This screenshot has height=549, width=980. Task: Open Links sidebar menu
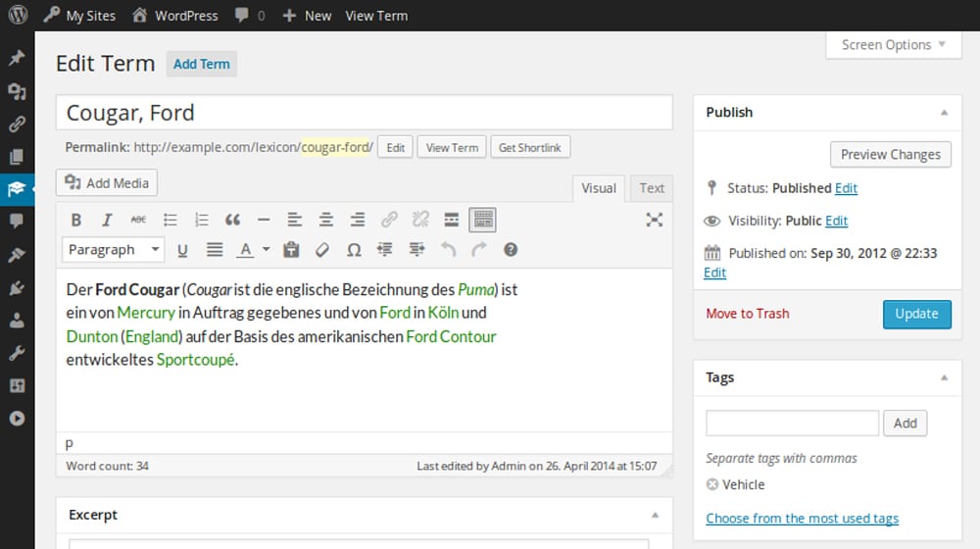tap(17, 125)
